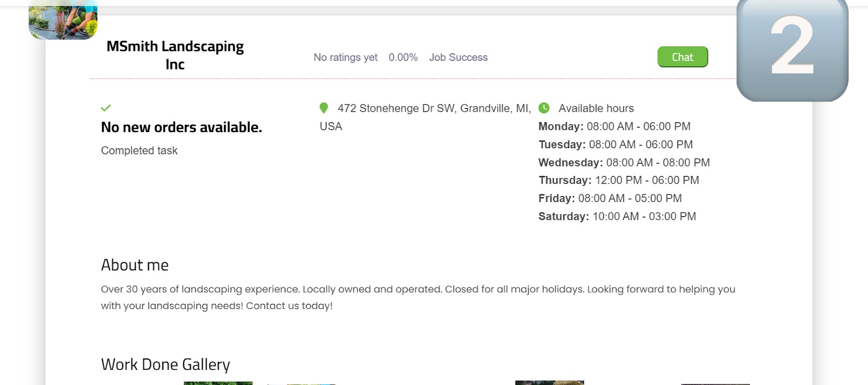Click the Monday hours row
The height and width of the screenshot is (385, 868).
614,127
